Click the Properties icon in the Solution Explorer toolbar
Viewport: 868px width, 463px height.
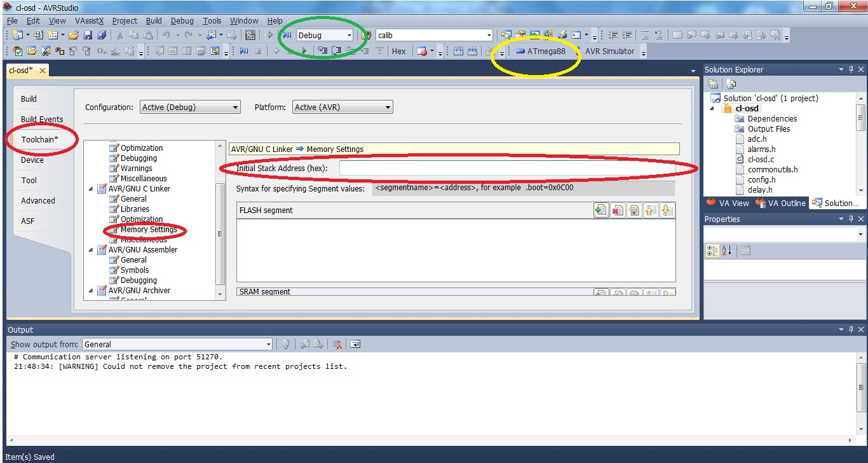(713, 83)
